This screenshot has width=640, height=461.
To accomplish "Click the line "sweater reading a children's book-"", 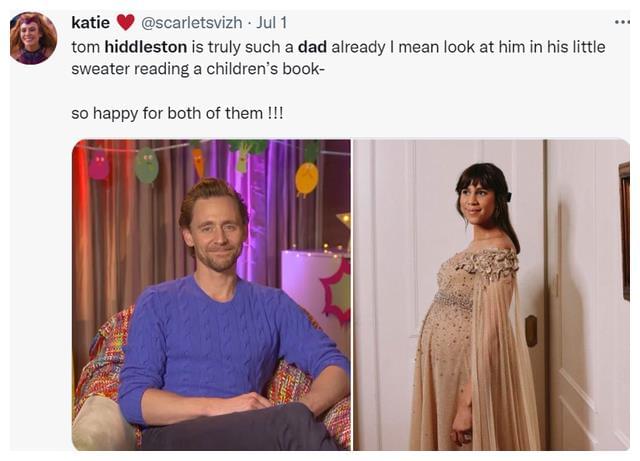I will tap(198, 69).
